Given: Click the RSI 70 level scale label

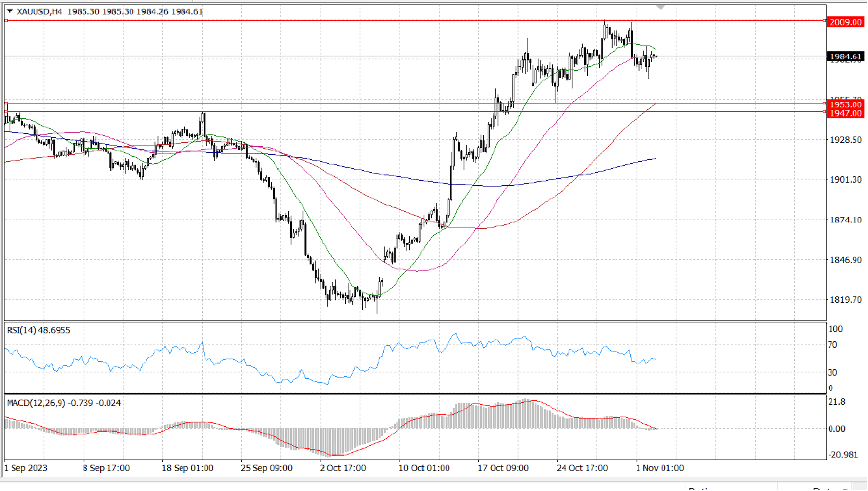Looking at the screenshot, I should tap(833, 345).
